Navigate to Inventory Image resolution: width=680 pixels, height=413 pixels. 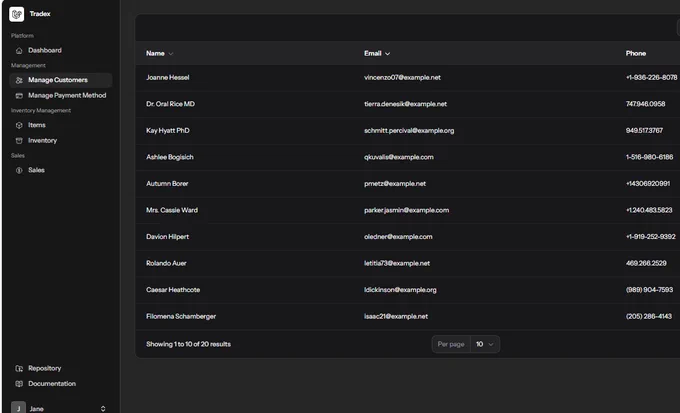tap(61, 141)
